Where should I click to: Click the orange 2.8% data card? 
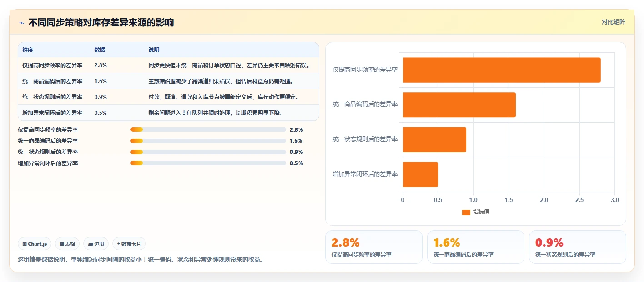pos(374,247)
